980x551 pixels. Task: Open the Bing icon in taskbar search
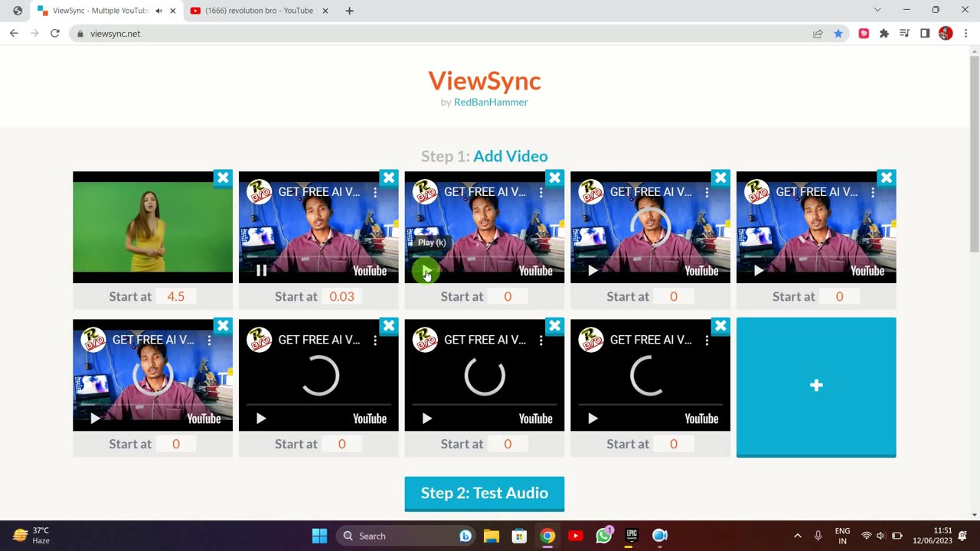click(465, 536)
